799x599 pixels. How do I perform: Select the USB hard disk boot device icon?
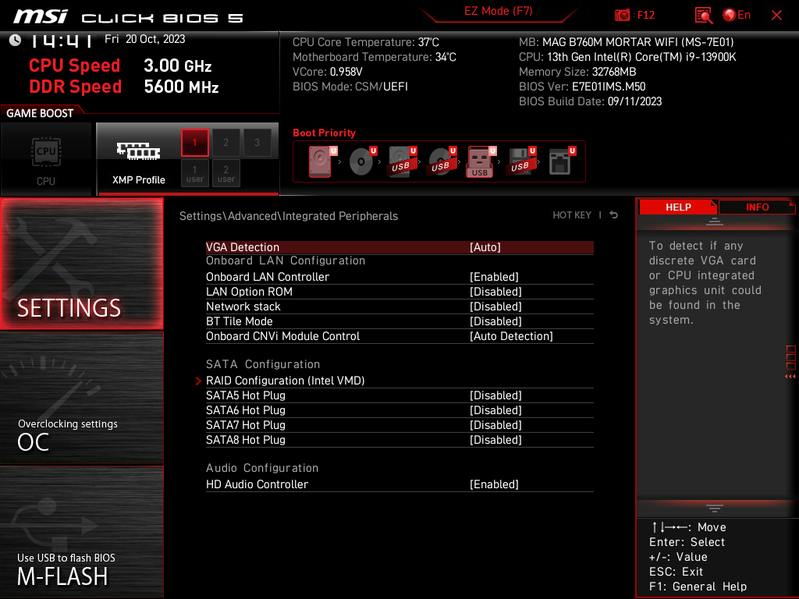402,162
